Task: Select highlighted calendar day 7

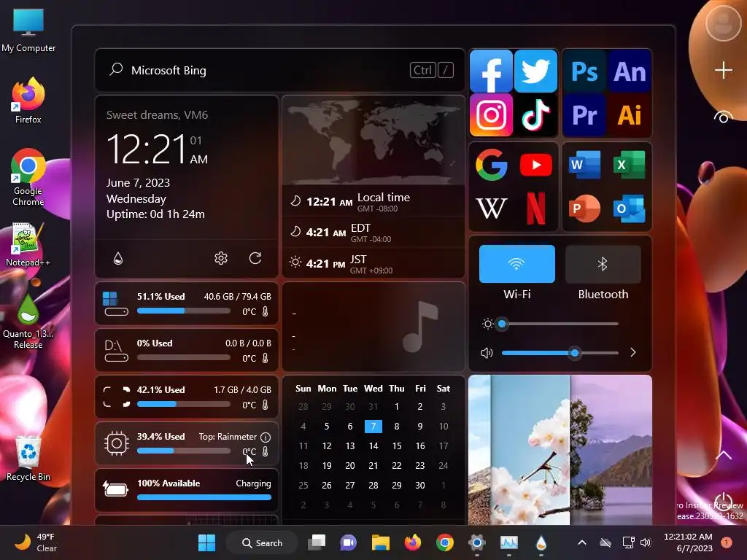Action: [373, 426]
